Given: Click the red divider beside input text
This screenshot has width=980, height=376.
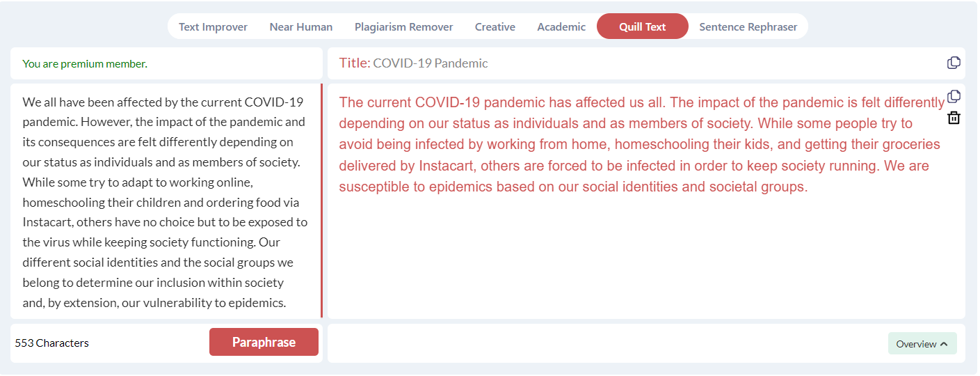Looking at the screenshot, I should [x=321, y=201].
